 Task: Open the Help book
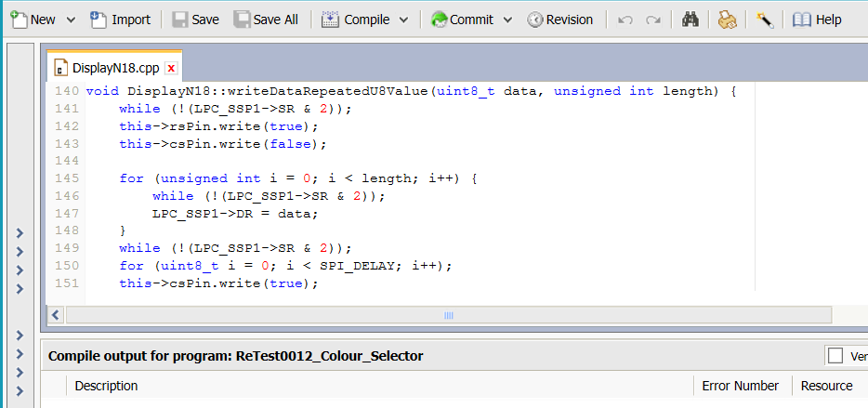817,20
